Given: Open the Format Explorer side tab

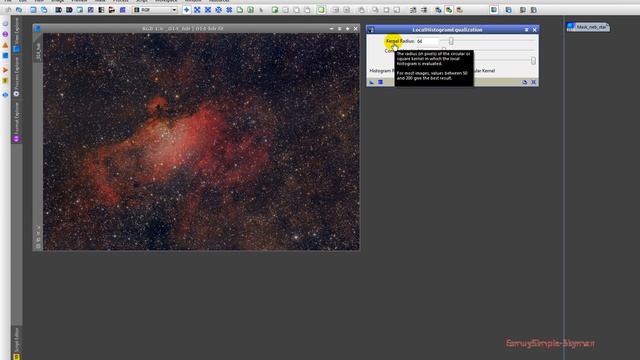Looking at the screenshot, I should click(x=17, y=122).
